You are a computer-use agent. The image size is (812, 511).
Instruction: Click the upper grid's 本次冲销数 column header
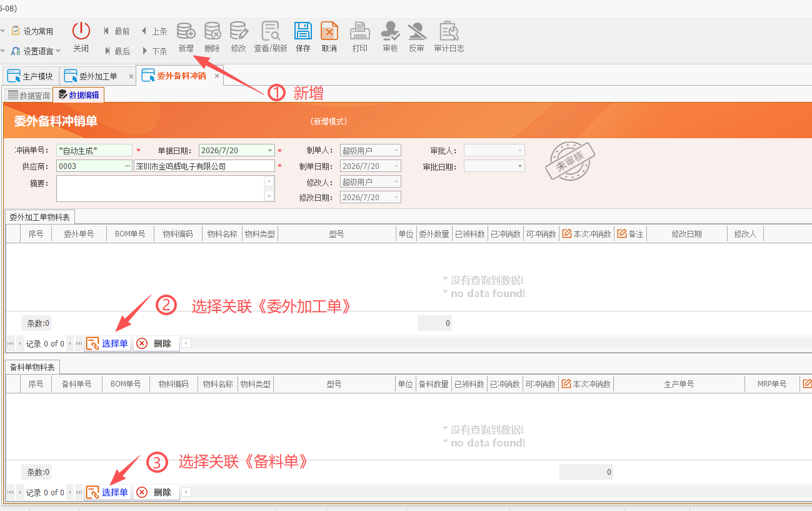pos(586,234)
